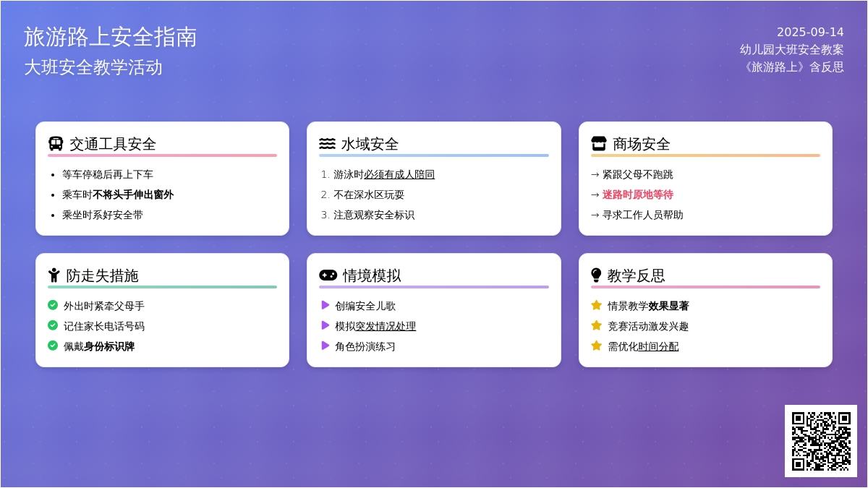
Task: Click the gamepad icon beside 情境模拟
Action: (x=328, y=275)
